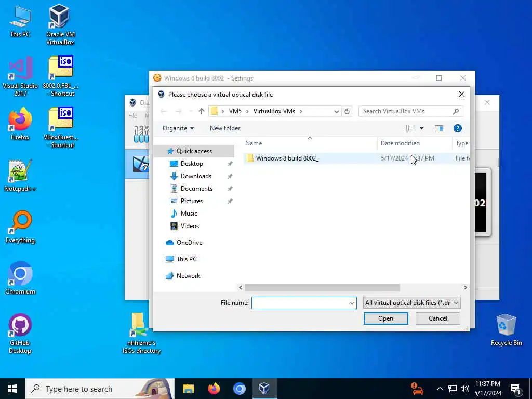Viewport: 532px width, 399px height.
Task: Open Downloads in the sidebar
Action: coord(196,176)
